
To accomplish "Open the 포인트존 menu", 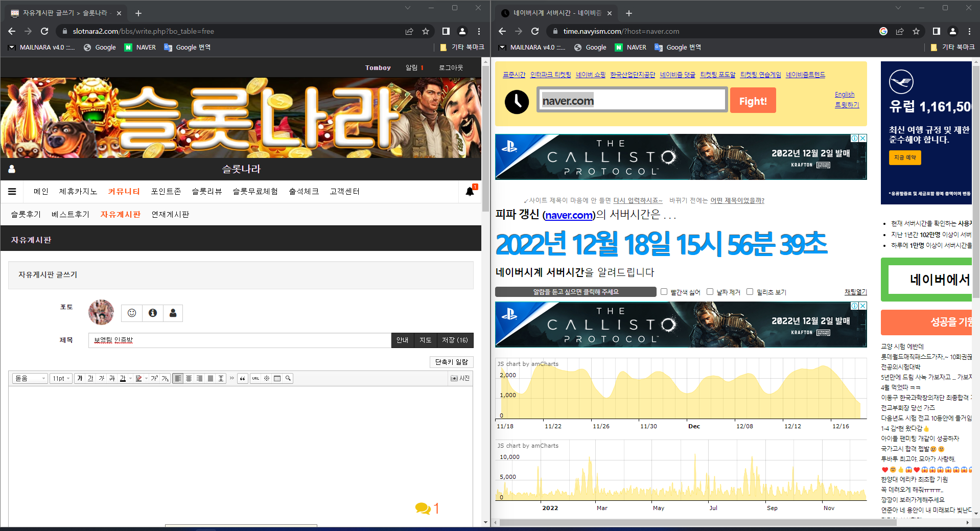I will pos(166,191).
